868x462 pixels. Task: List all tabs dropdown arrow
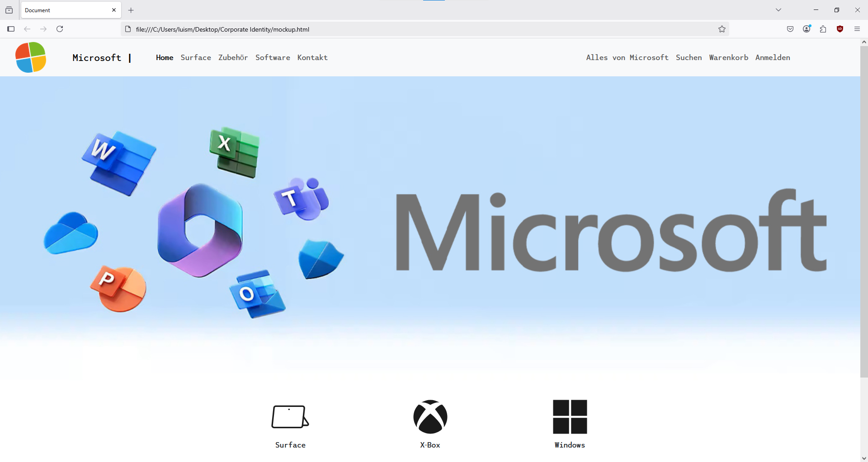point(778,10)
